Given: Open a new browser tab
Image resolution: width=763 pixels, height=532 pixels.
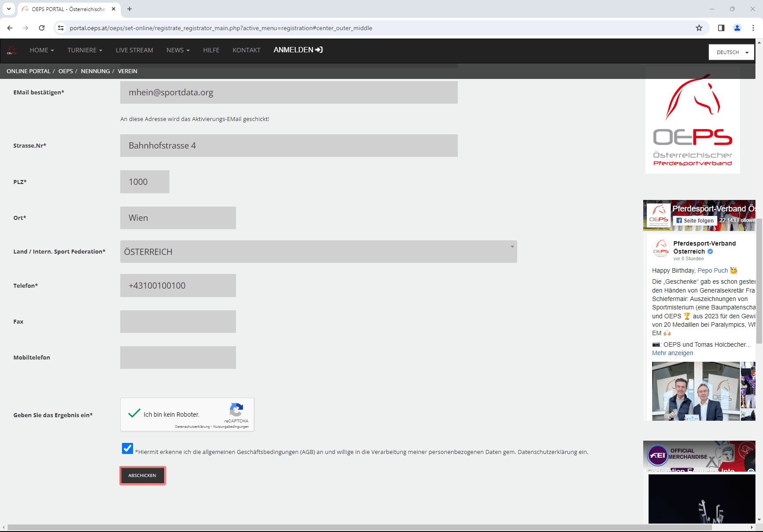Looking at the screenshot, I should 130,9.
